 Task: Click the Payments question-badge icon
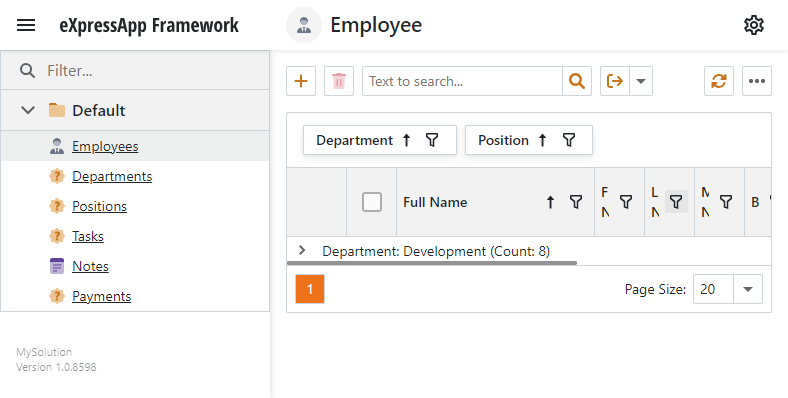[x=57, y=296]
